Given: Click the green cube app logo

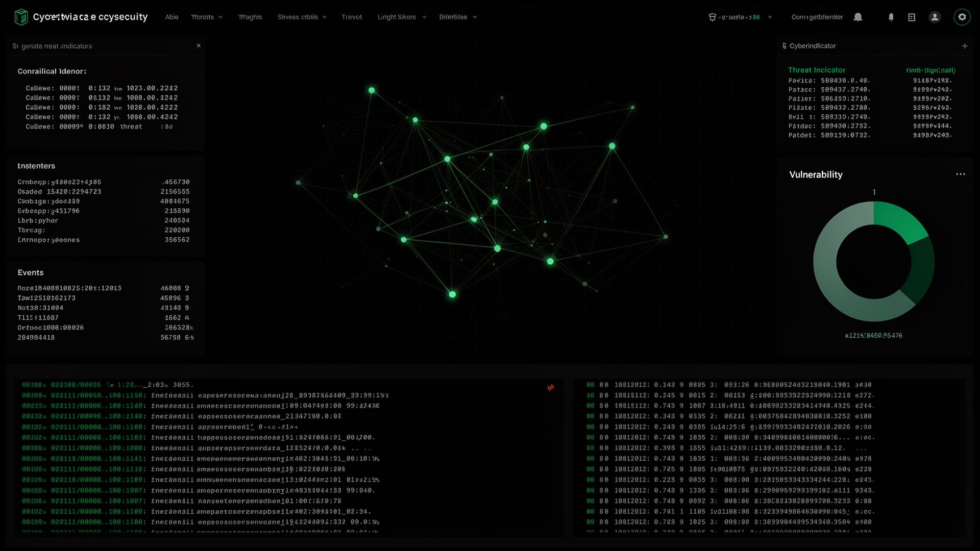Looking at the screenshot, I should [21, 17].
